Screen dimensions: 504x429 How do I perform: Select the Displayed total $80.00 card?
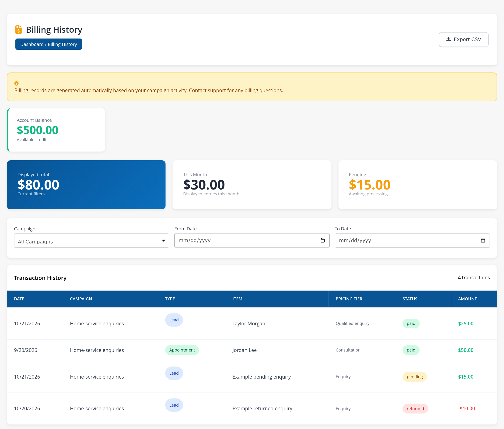[86, 185]
